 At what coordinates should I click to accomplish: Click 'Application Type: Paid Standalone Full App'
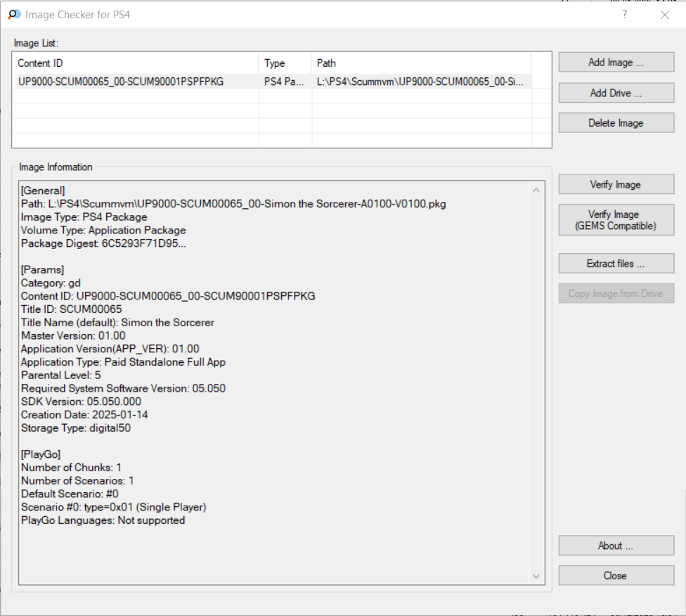coord(124,361)
